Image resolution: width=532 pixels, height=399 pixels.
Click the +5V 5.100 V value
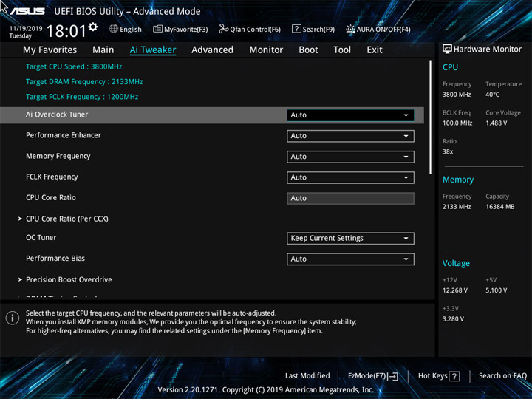(497, 290)
